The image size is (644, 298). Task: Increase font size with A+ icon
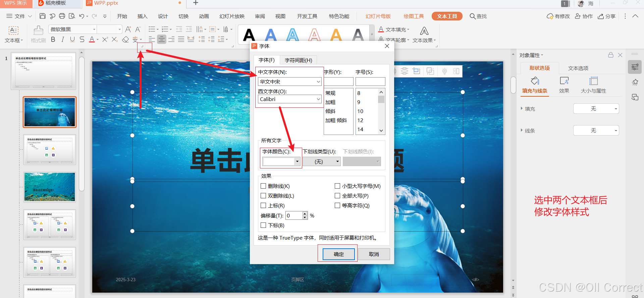(x=128, y=29)
